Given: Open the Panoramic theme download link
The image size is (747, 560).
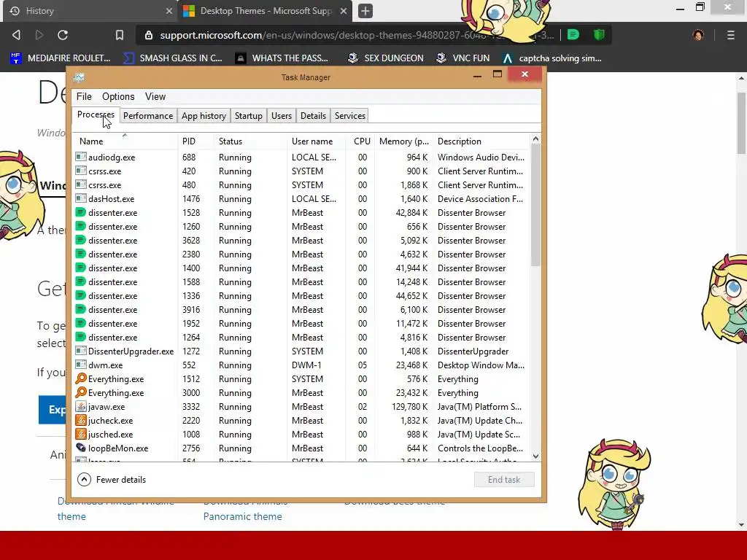Looking at the screenshot, I should (x=242, y=516).
